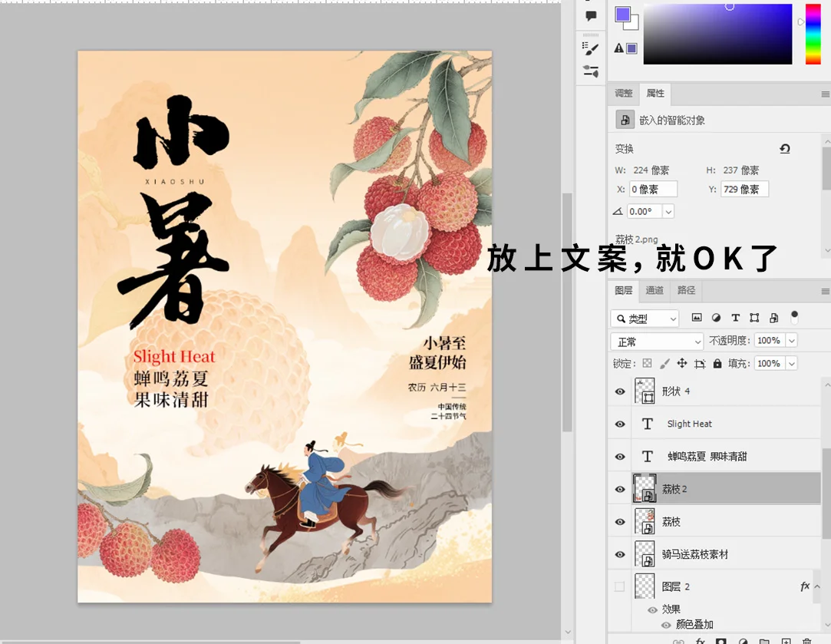This screenshot has height=644, width=831.
Task: Open the 不透明度 opacity slider arrow
Action: [791, 341]
